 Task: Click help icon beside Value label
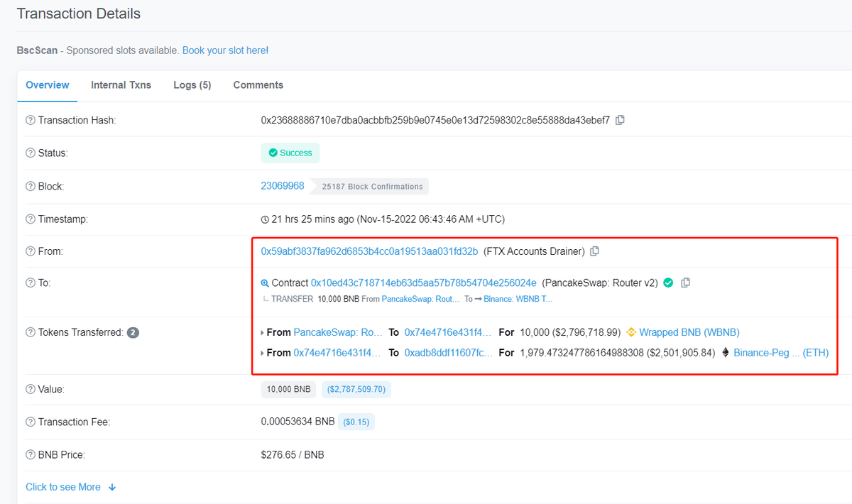(x=31, y=389)
